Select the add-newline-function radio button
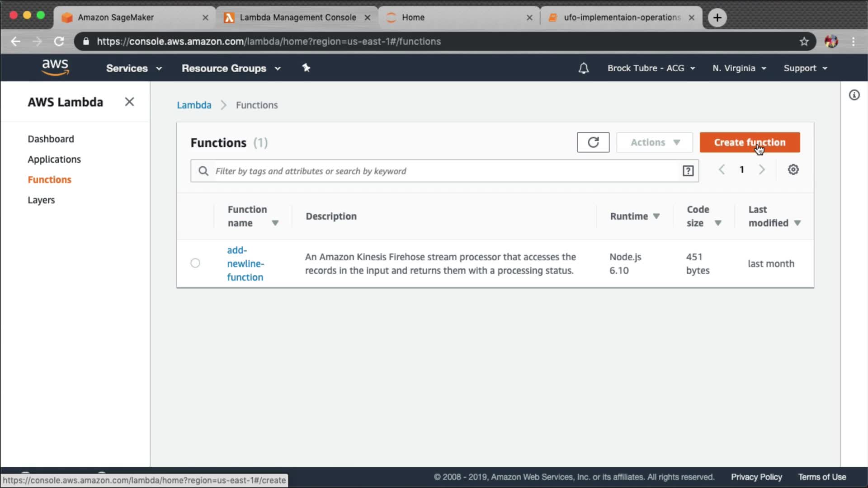 [195, 263]
